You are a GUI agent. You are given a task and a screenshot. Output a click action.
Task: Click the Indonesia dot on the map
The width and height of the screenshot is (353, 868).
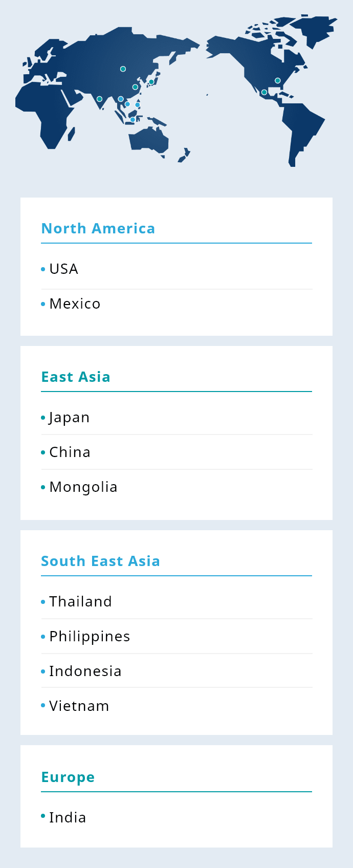point(133,120)
